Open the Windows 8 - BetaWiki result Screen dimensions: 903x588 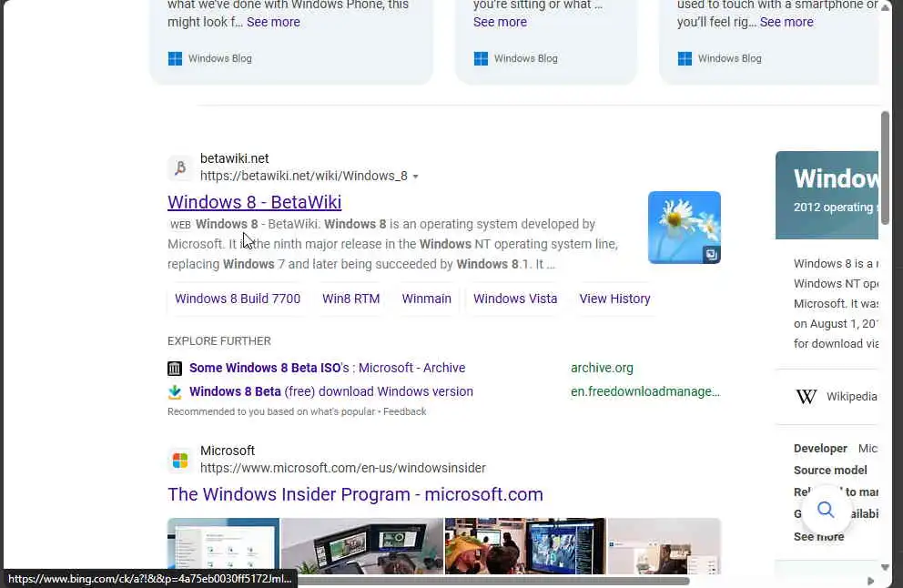coord(255,202)
